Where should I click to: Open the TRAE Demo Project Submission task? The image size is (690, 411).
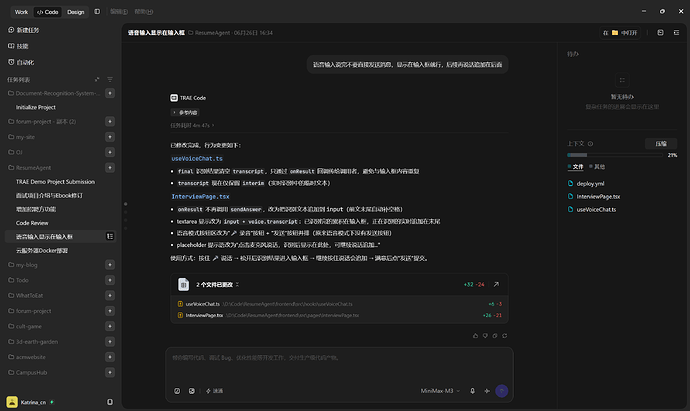point(55,182)
